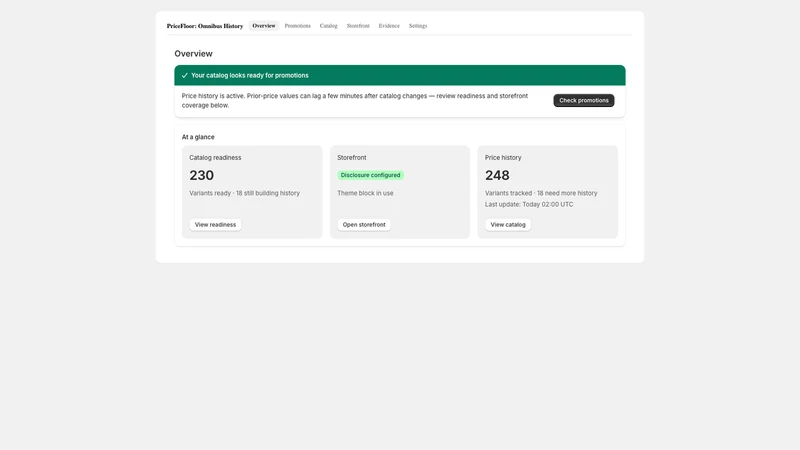Click 'Theme block in use' text
Screen dimensions: 800x450
click(x=365, y=193)
